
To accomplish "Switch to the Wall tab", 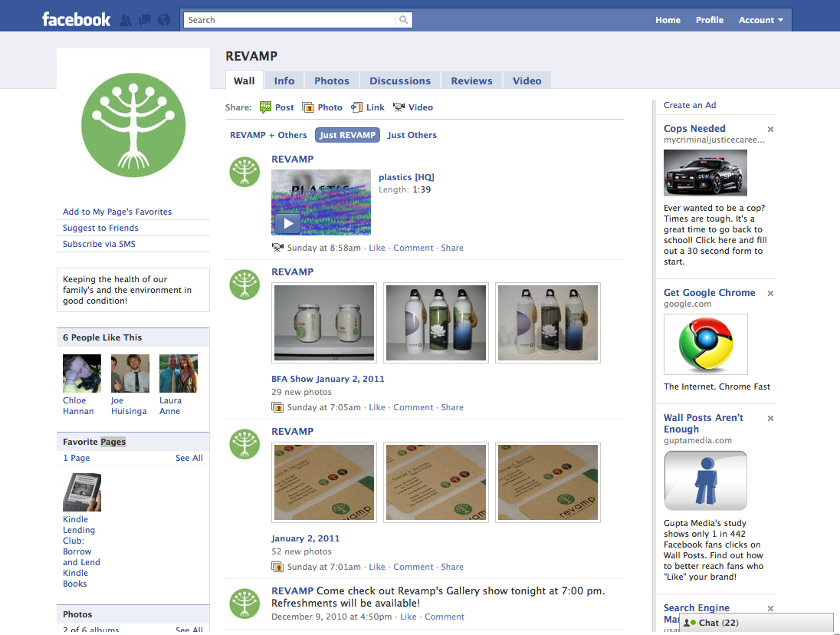I will pos(244,81).
